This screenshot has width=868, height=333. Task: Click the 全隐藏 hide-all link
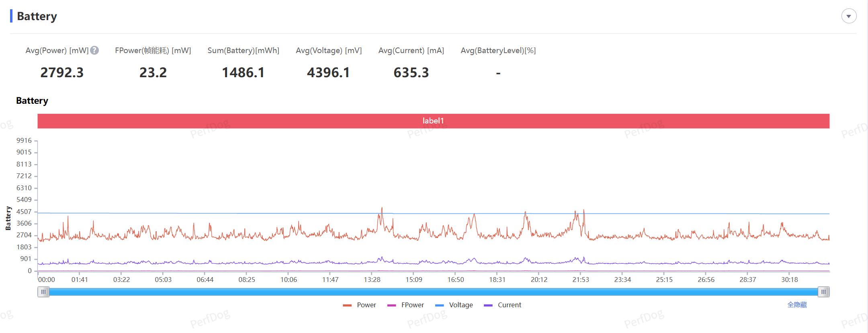tap(796, 305)
